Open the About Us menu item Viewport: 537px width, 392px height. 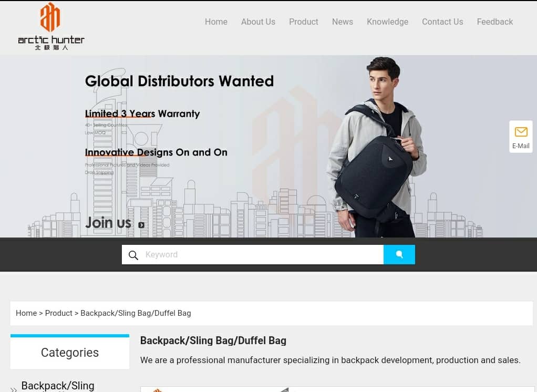coord(258,22)
